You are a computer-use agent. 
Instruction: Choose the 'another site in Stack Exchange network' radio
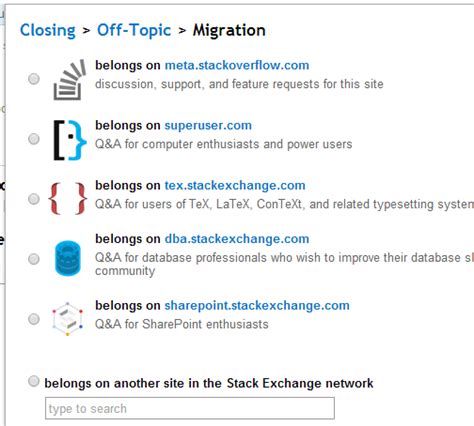(x=34, y=381)
